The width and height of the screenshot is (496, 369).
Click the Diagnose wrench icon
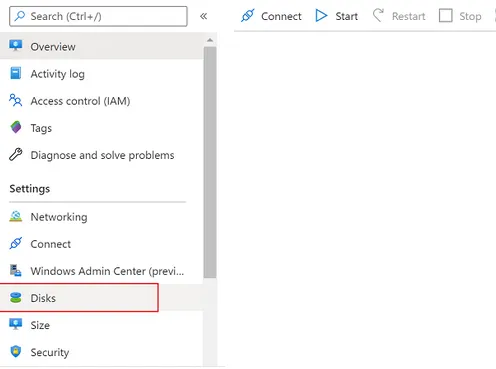(16, 154)
